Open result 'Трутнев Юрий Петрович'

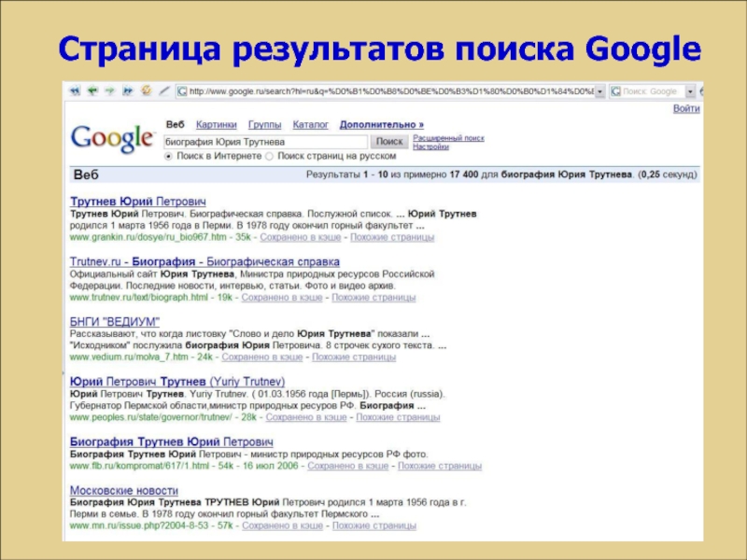[138, 202]
